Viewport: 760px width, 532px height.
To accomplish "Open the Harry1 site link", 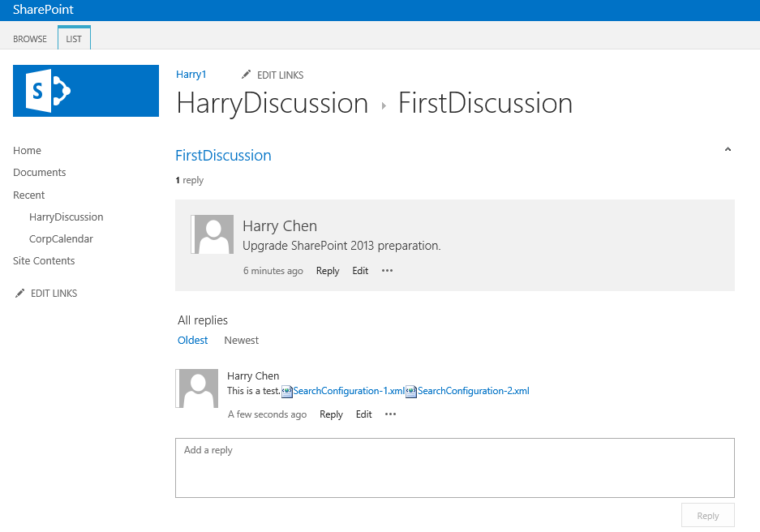I will (191, 74).
